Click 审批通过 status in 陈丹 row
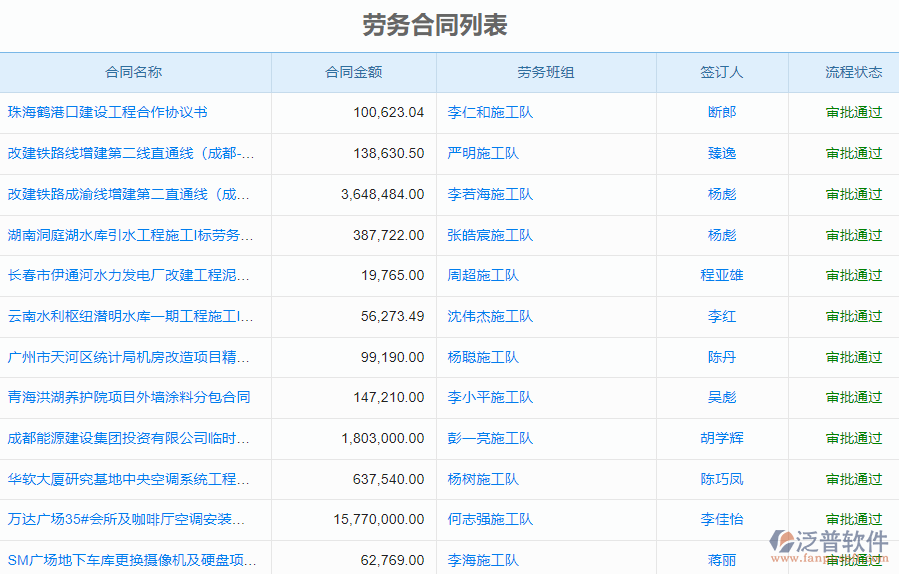The image size is (899, 574). (854, 357)
